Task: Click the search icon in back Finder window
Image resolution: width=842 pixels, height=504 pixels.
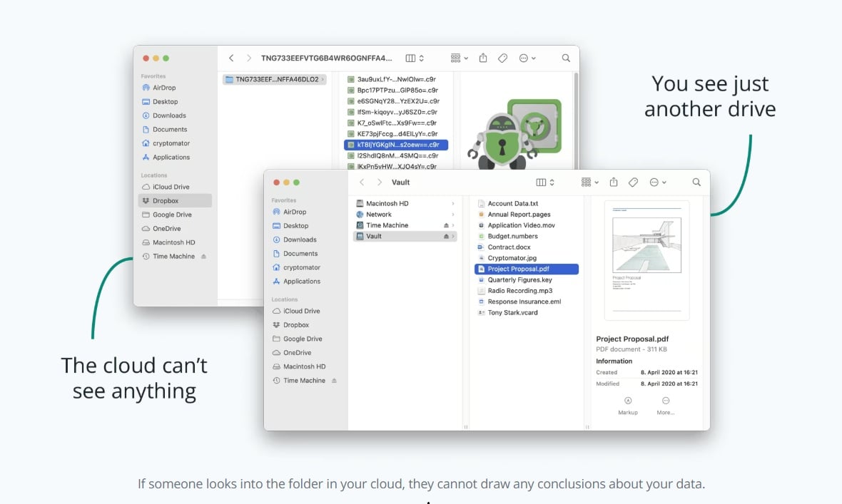Action: click(566, 58)
